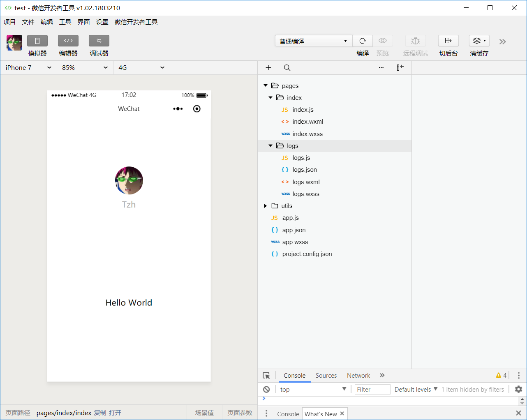Open the drawer vertical dots menu
The height and width of the screenshot is (420, 527).
[x=266, y=413]
